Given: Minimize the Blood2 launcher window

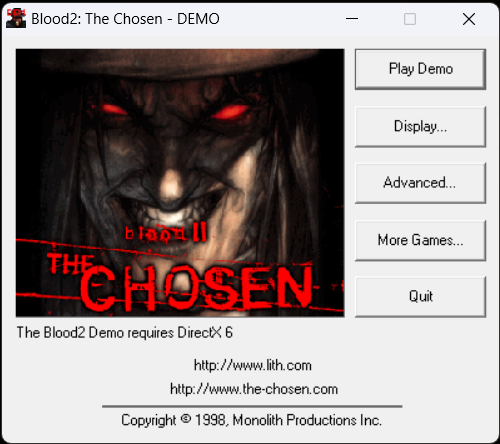Looking at the screenshot, I should tap(352, 19).
